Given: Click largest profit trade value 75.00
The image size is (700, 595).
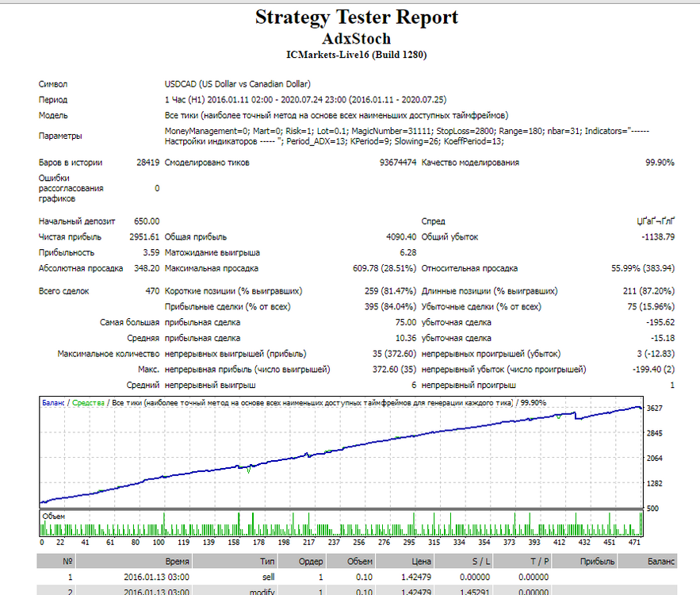Looking at the screenshot, I should pyautogui.click(x=405, y=323).
